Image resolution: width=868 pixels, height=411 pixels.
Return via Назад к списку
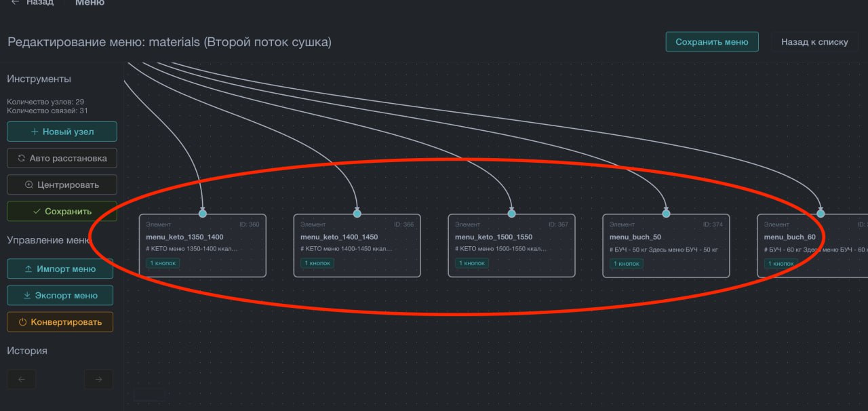(x=814, y=41)
